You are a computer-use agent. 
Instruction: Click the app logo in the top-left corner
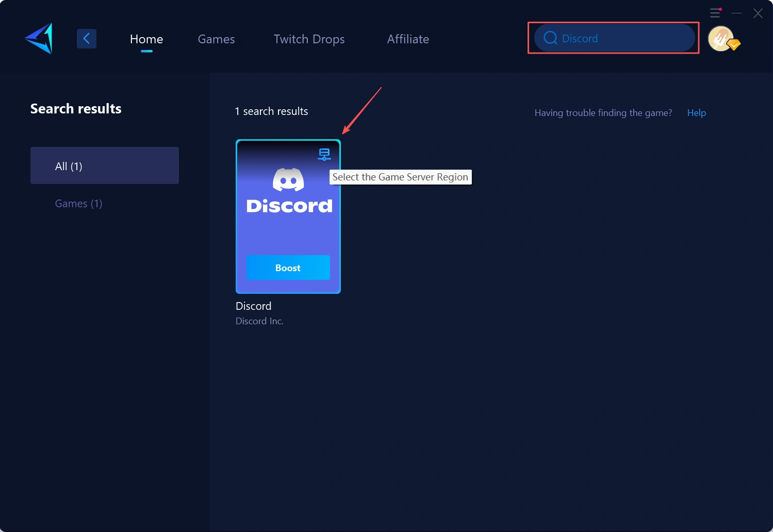tap(38, 38)
